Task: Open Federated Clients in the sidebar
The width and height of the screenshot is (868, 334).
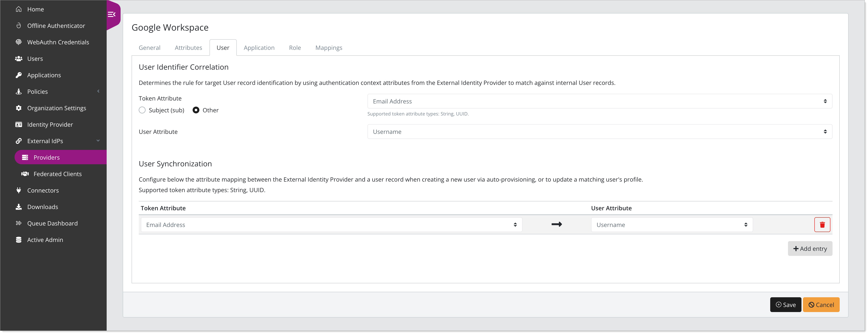Action: click(58, 174)
